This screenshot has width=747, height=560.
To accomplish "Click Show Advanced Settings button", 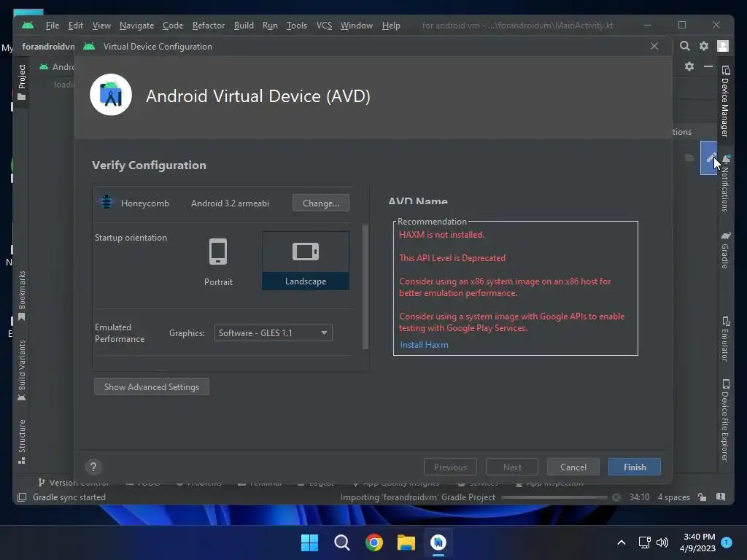I will [x=152, y=386].
